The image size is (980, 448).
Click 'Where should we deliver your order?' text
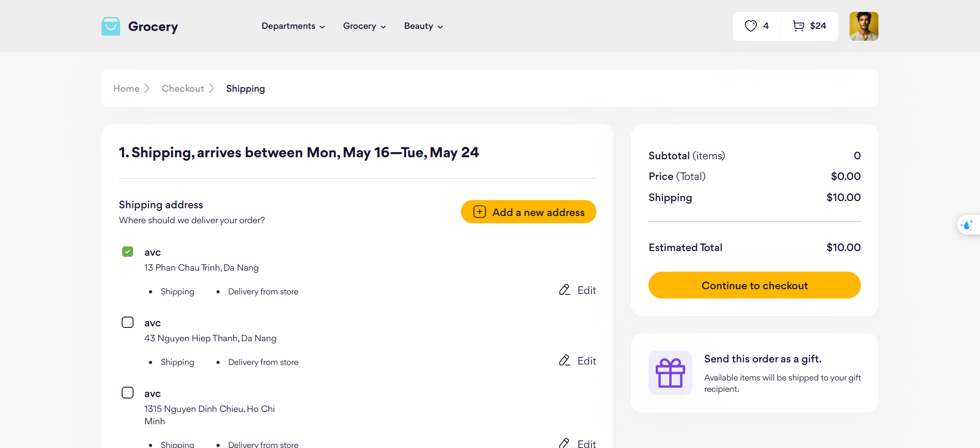pyautogui.click(x=192, y=220)
